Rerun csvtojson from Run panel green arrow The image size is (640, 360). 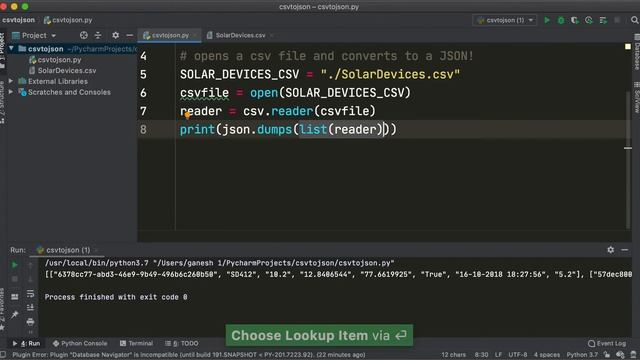pos(14,265)
